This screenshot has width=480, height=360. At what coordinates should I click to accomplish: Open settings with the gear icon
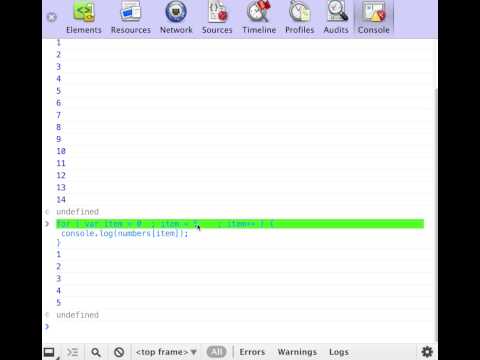(427, 352)
